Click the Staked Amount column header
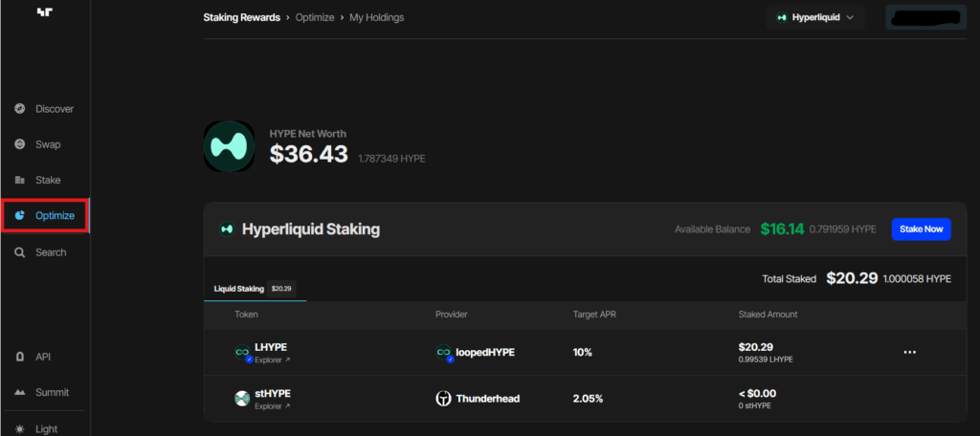Viewport: 980px width, 436px height. 768,315
